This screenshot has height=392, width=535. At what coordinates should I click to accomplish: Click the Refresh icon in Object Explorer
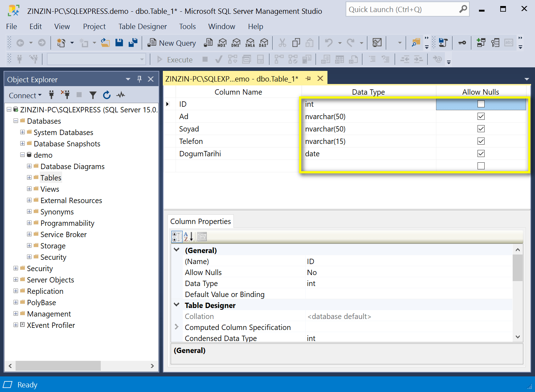[107, 95]
